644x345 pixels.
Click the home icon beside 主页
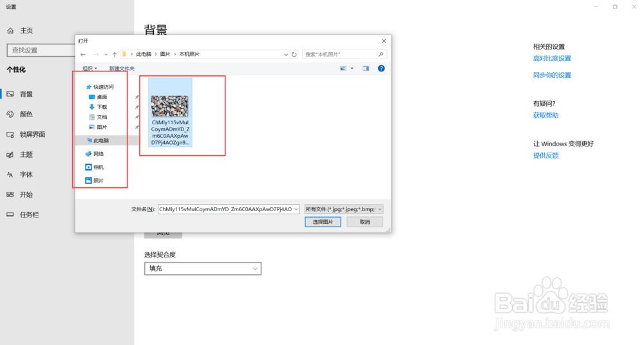click(10, 30)
